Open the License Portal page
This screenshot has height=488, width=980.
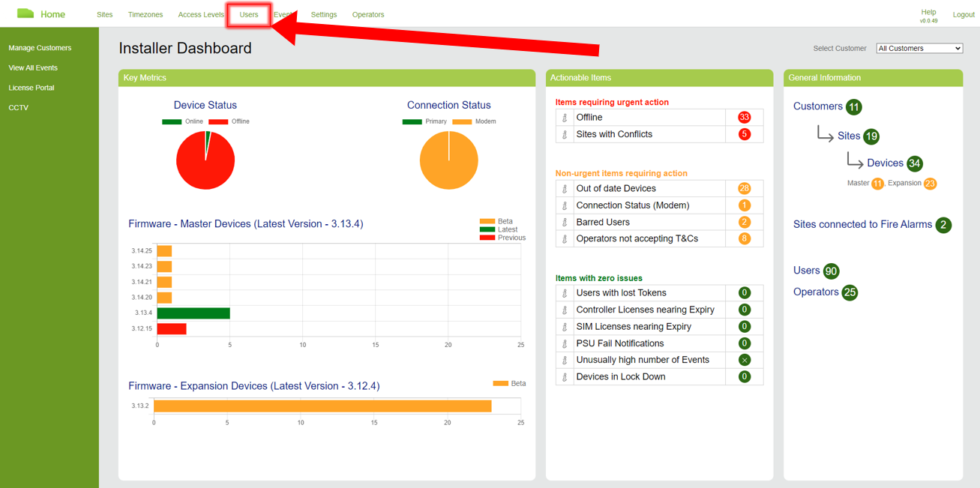tap(31, 88)
